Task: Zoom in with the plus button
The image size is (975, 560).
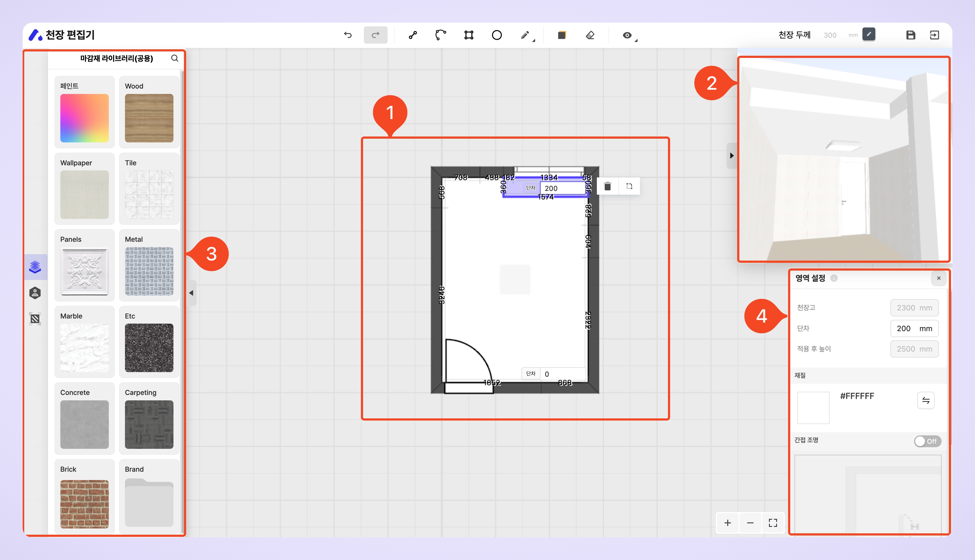Action: coord(727,523)
